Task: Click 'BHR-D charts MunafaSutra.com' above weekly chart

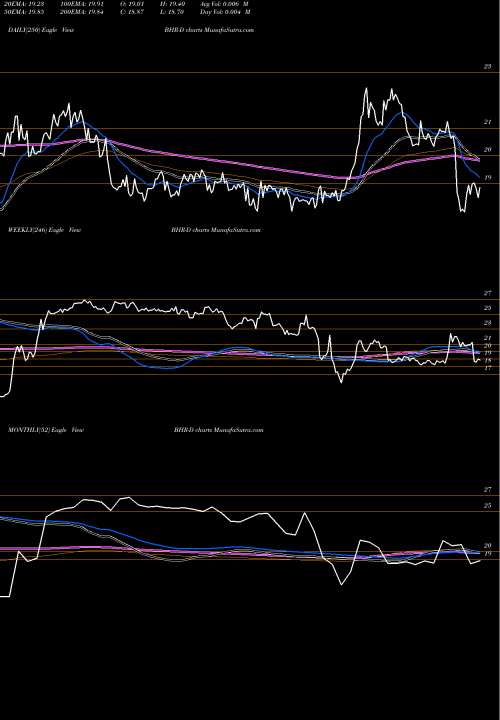Action: (216, 230)
